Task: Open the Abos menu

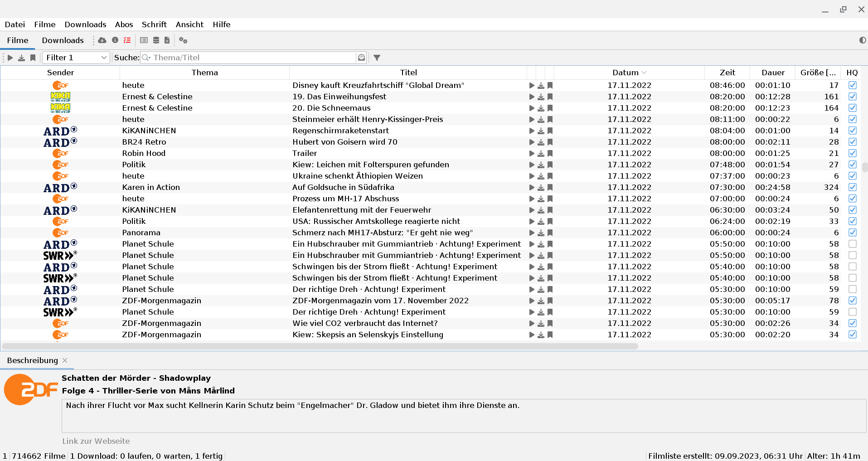Action: tap(124, 24)
